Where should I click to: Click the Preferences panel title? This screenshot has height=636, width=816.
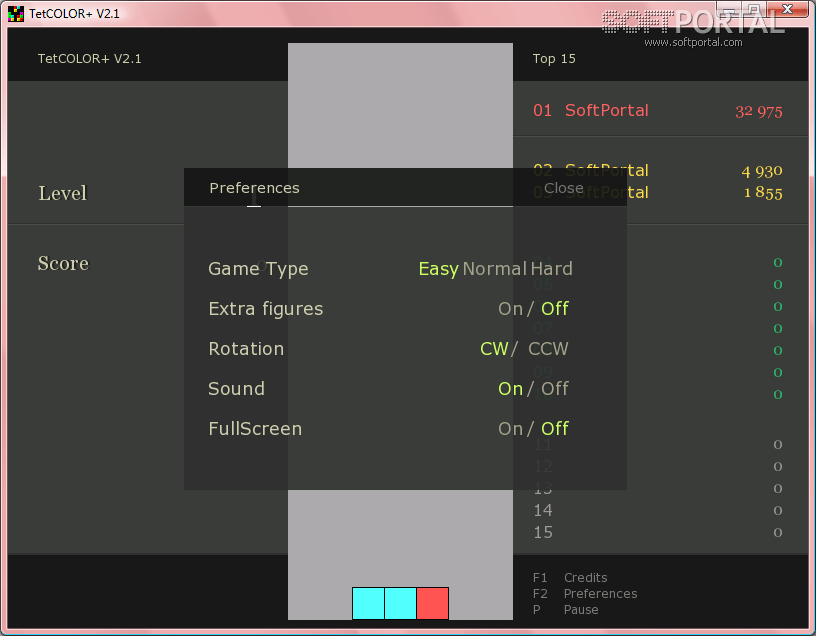[x=254, y=188]
